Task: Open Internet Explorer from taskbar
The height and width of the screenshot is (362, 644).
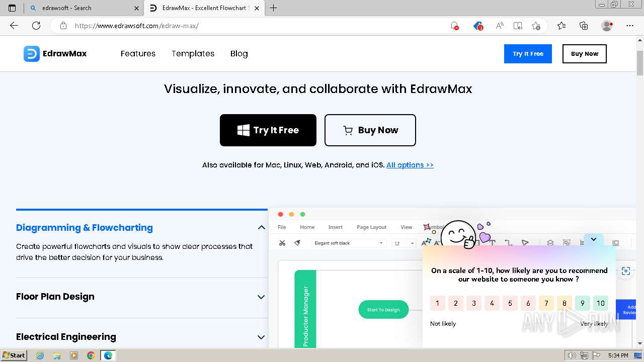Action: pos(40,355)
